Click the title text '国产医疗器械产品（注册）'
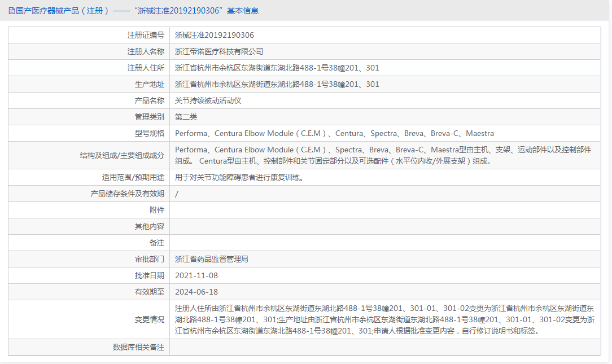The height and width of the screenshot is (364, 612). pos(63,11)
